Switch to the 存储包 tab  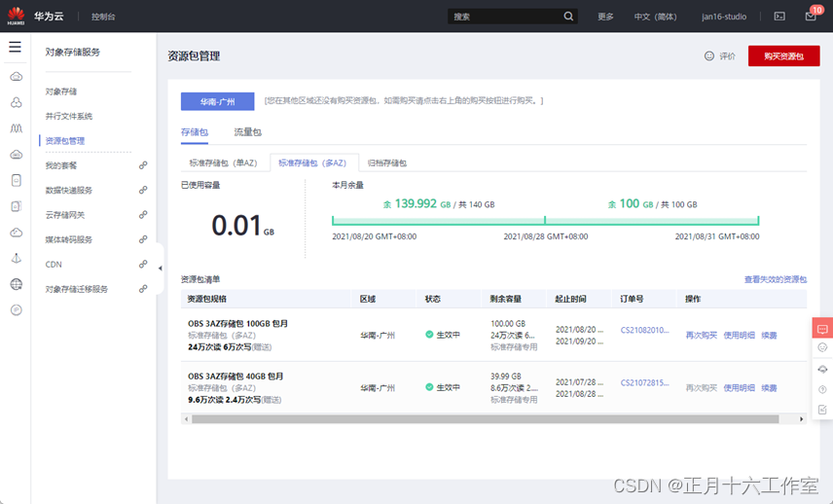click(195, 132)
